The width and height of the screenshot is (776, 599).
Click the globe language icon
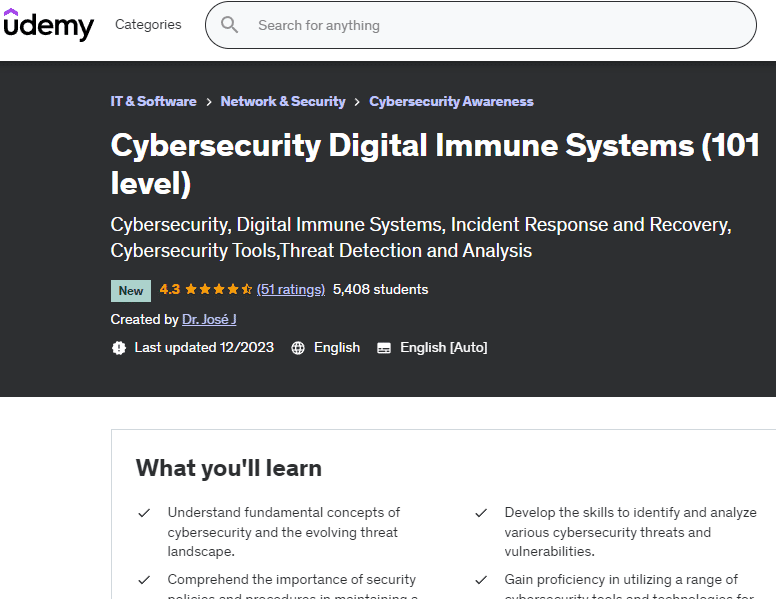pyautogui.click(x=298, y=348)
